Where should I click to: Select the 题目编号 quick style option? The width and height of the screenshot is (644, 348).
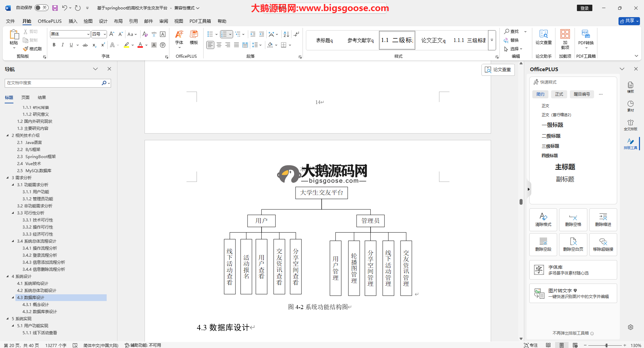582,94
